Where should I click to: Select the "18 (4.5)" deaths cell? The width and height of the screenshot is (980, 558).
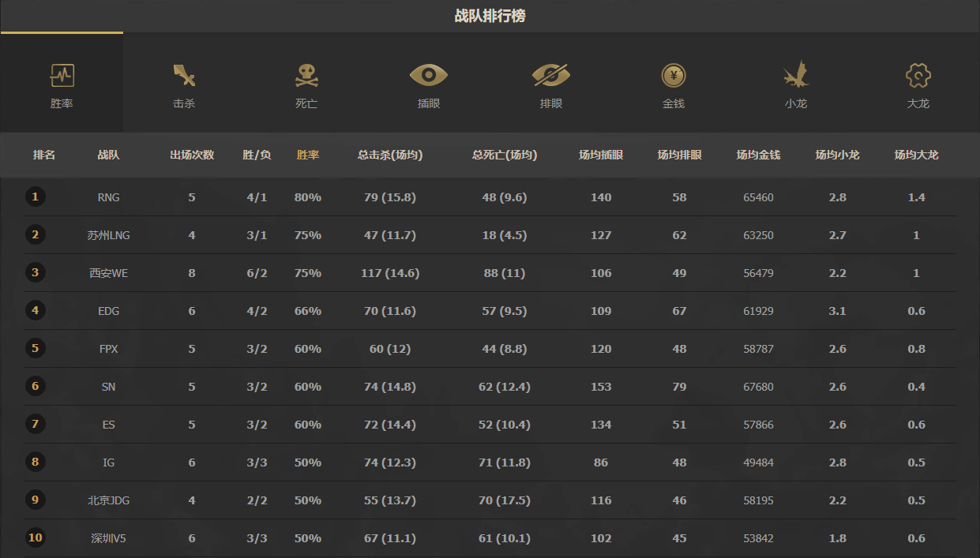coord(505,235)
